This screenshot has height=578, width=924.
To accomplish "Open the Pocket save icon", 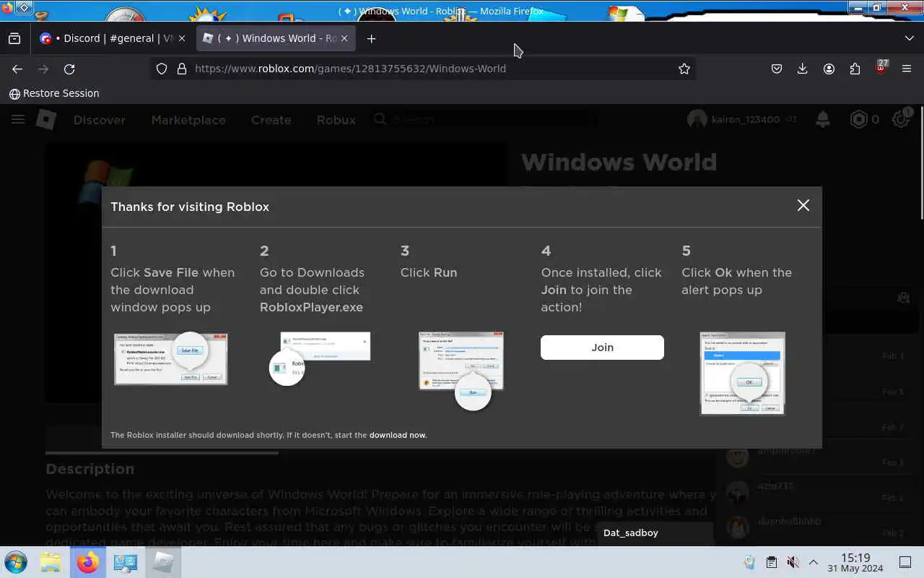I will pos(777,69).
